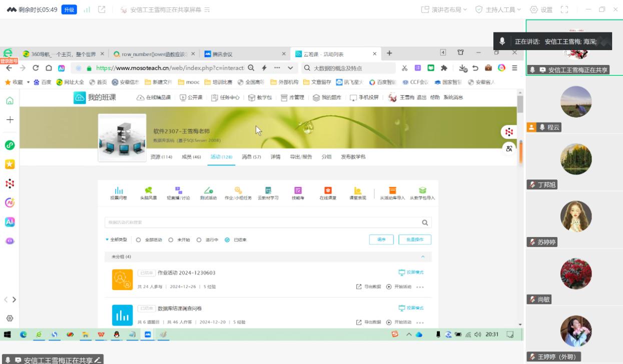Choose the 进行中 radio option
Image resolution: width=623 pixels, height=364 pixels.
(199, 240)
